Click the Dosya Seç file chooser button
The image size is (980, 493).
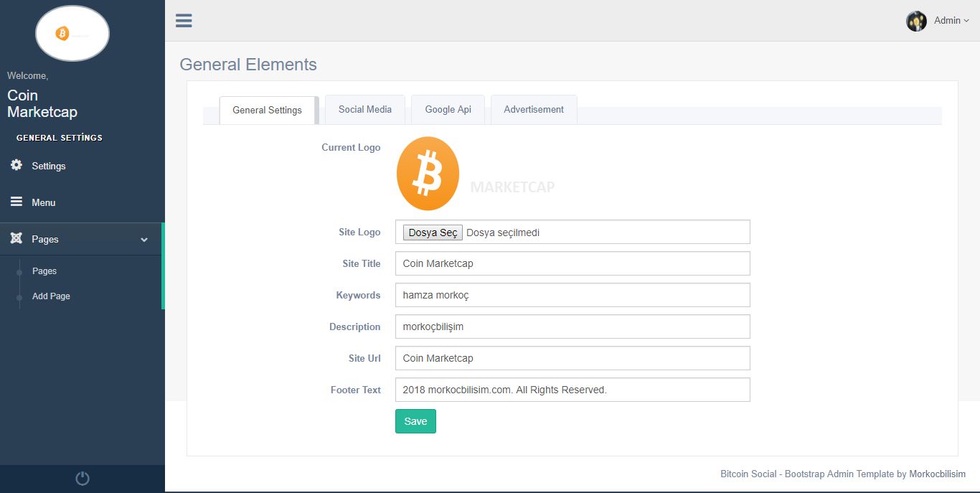(433, 233)
